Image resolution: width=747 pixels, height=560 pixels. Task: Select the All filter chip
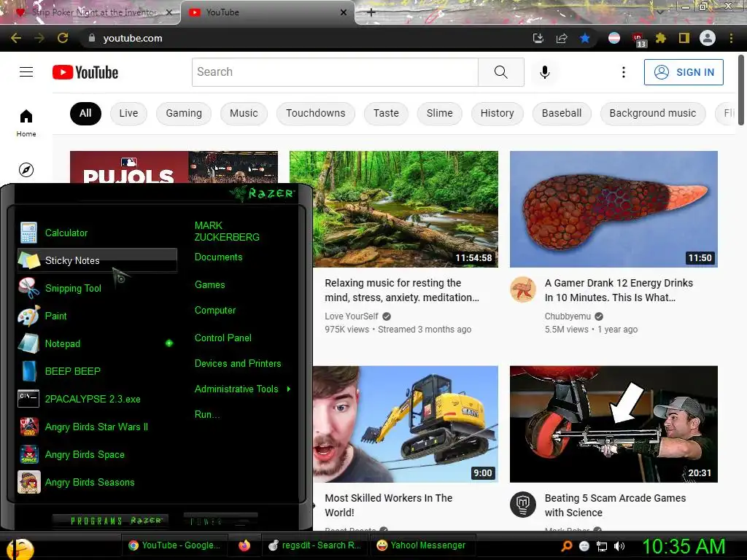(85, 113)
